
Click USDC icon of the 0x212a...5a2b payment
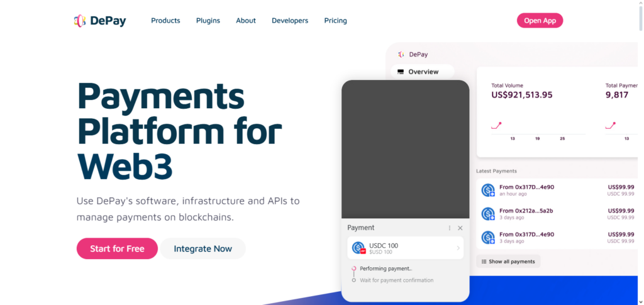click(488, 214)
